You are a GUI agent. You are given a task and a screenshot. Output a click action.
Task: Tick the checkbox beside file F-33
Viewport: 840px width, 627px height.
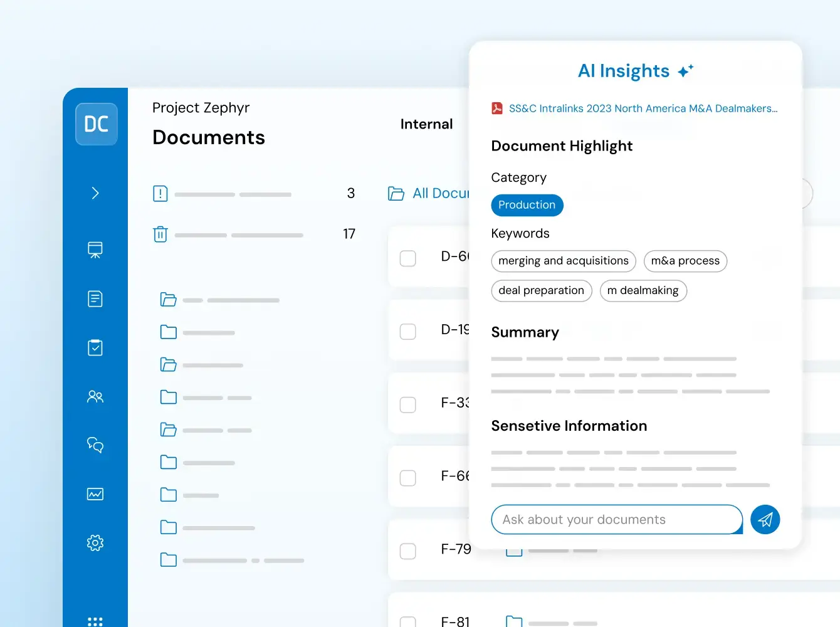408,404
